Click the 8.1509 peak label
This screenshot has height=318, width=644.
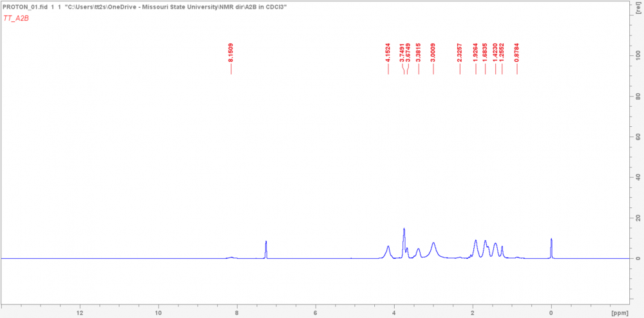click(231, 51)
